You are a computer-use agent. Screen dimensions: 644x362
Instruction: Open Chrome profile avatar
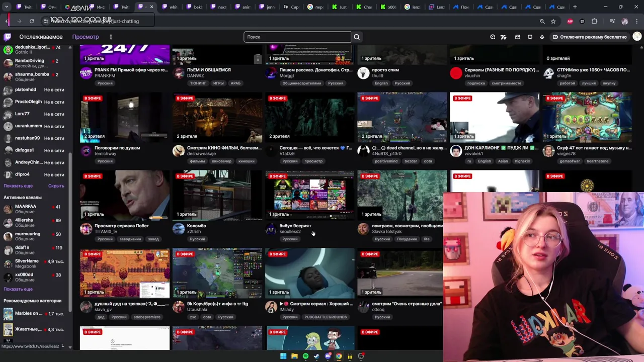coord(624,21)
